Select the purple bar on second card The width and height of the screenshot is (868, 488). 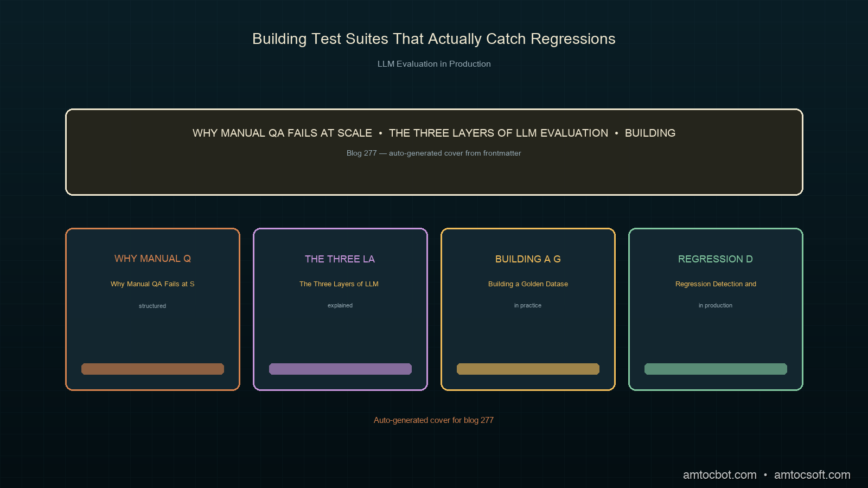coord(340,369)
